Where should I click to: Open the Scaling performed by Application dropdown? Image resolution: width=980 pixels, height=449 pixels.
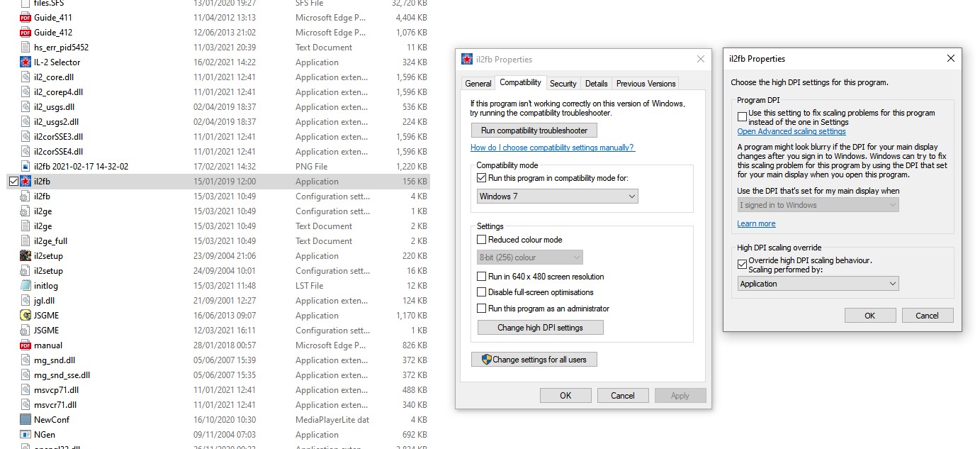[818, 284]
